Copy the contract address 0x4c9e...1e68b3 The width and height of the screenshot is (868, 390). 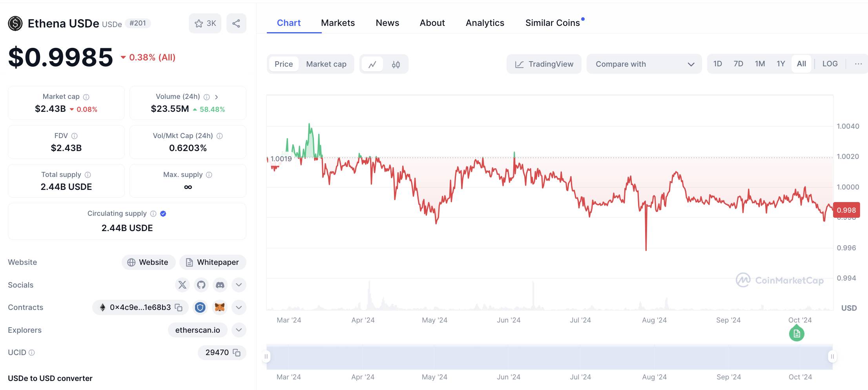point(179,308)
